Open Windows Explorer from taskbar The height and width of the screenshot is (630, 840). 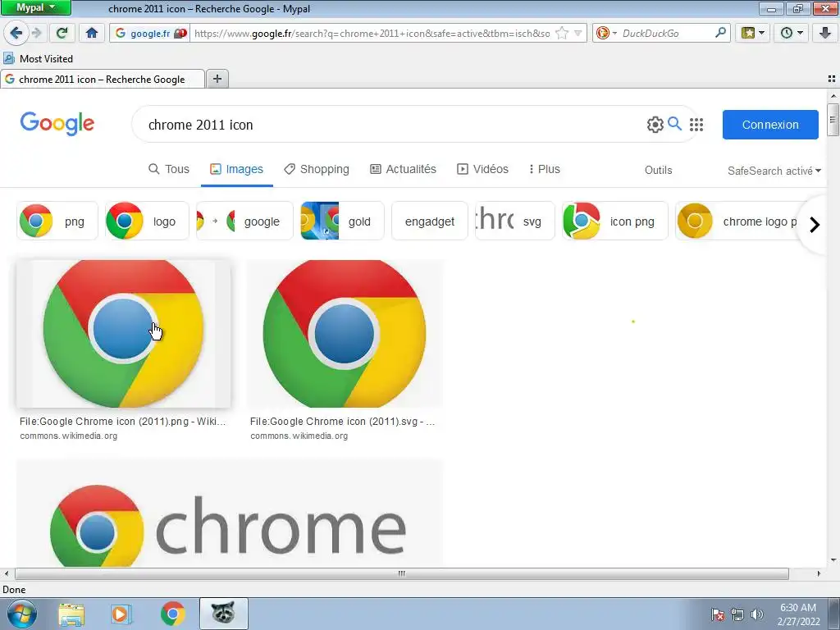pos(71,614)
